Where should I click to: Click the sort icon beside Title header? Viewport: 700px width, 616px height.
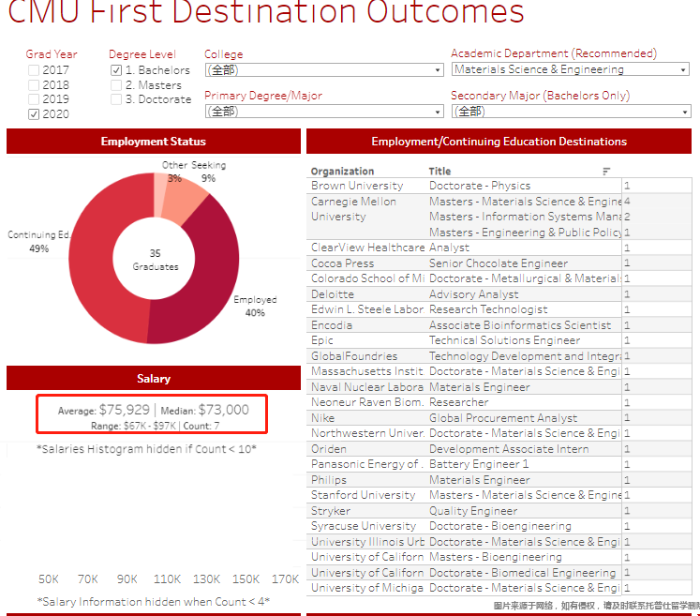[x=606, y=172]
